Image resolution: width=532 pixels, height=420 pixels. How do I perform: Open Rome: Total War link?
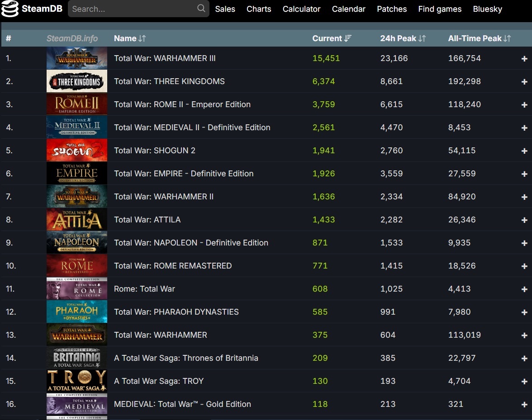pyautogui.click(x=144, y=289)
